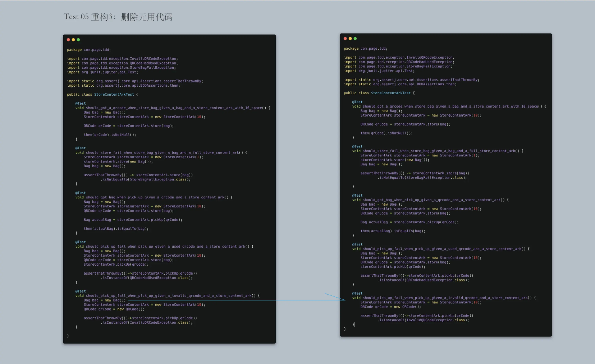Click 'then(actualBag).isEqualTo(bag);' in right window
This screenshot has height=364, width=595.
tap(393, 231)
